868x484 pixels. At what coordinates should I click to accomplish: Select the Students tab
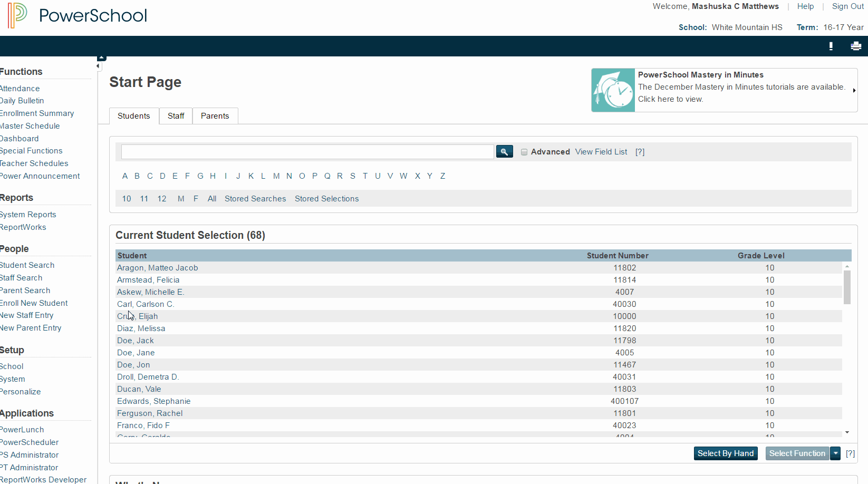pos(134,116)
